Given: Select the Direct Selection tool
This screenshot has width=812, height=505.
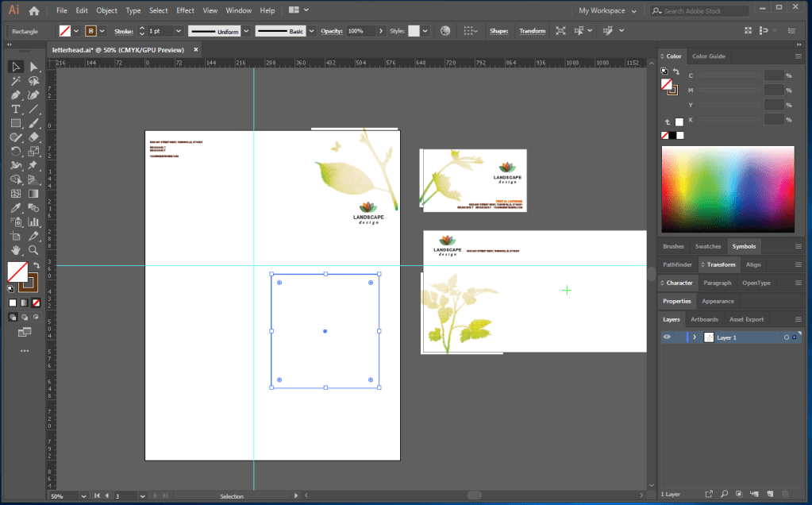Looking at the screenshot, I should click(33, 67).
